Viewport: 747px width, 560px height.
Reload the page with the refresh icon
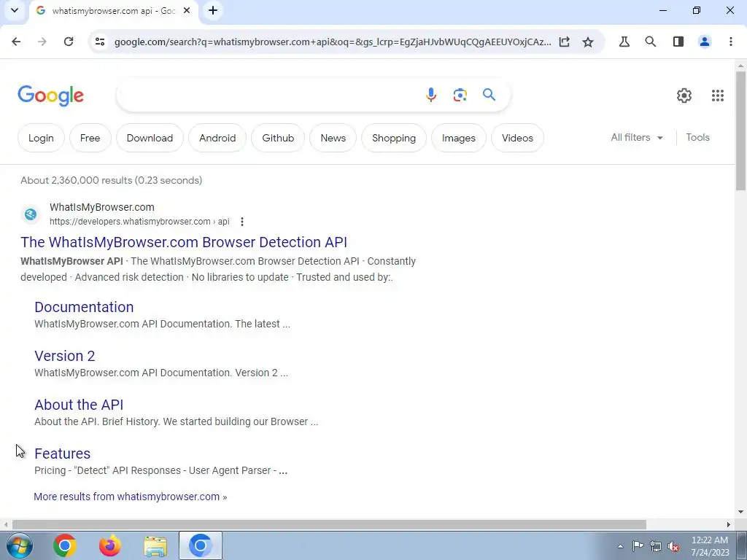point(69,42)
